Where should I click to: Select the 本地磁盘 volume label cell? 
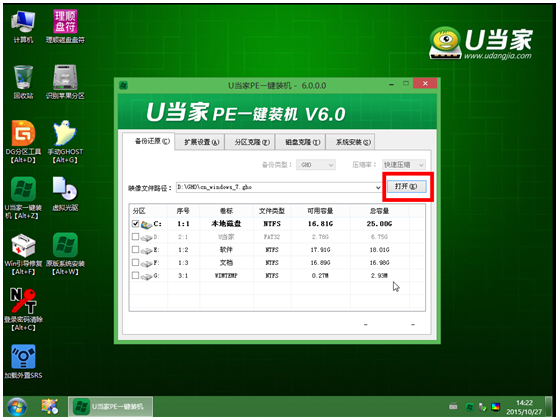(226, 224)
